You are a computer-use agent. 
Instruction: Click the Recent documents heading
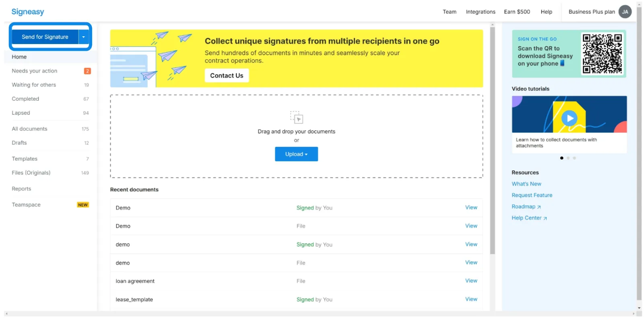[134, 190]
